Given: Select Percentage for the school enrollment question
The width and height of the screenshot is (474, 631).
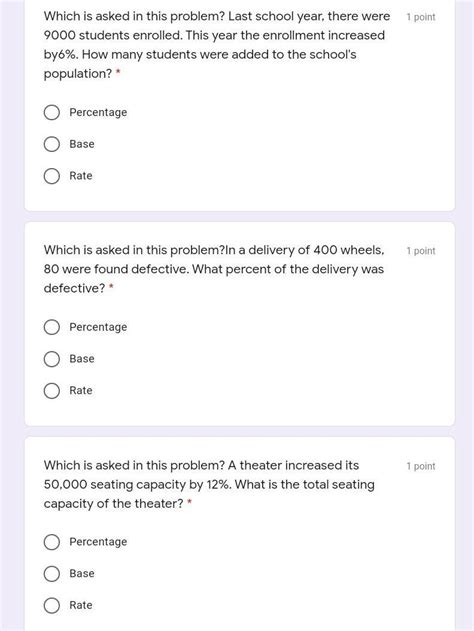Looking at the screenshot, I should (x=52, y=112).
